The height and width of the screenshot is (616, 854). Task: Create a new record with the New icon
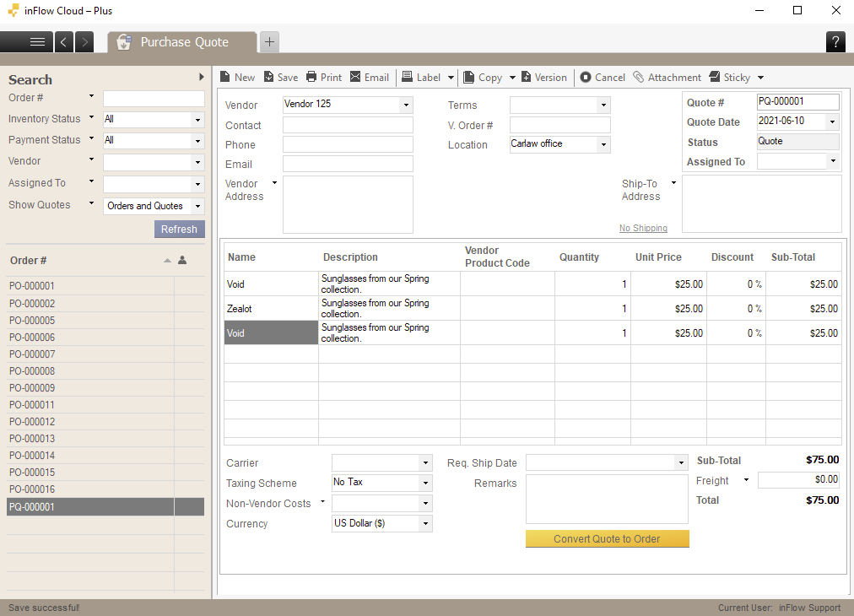[237, 77]
